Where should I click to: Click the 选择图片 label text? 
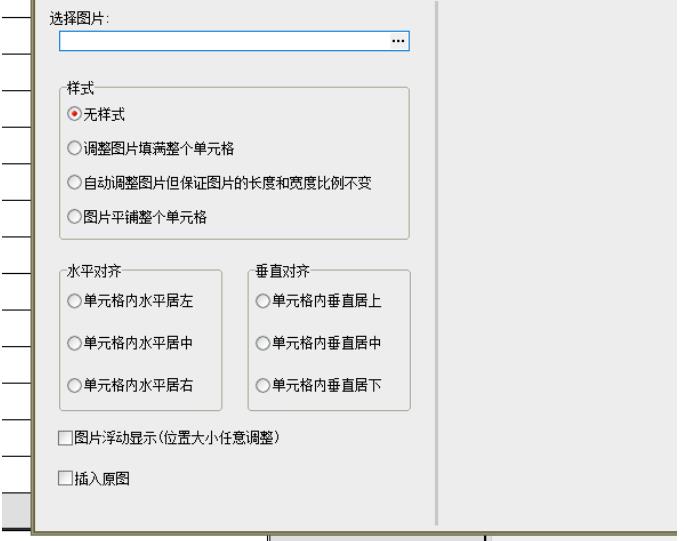79,19
